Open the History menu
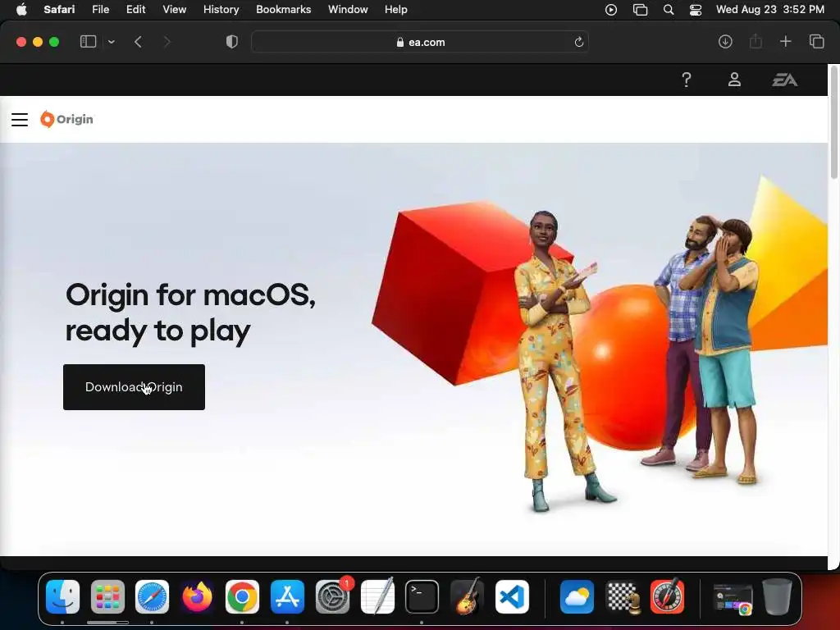 [x=221, y=10]
